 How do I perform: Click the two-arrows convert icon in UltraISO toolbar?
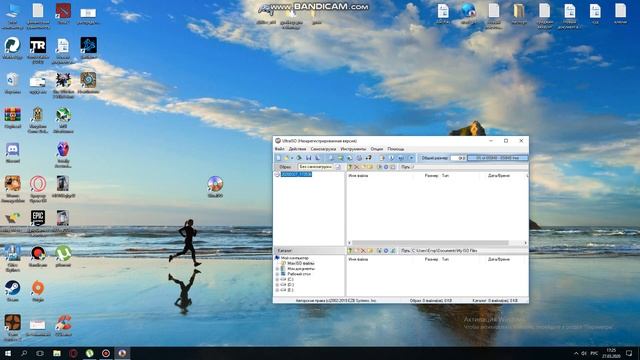pyautogui.click(x=368, y=158)
